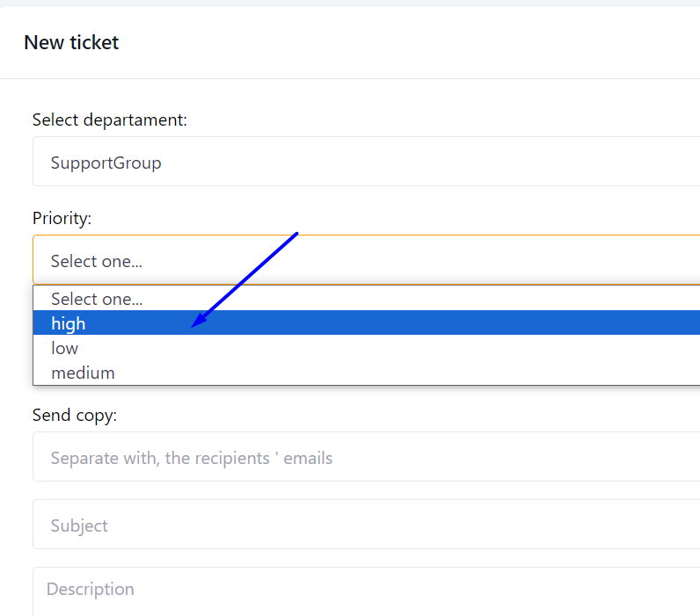Screen dimensions: 700x616
Task: Click the recipients' emails placeholder text
Action: point(192,458)
